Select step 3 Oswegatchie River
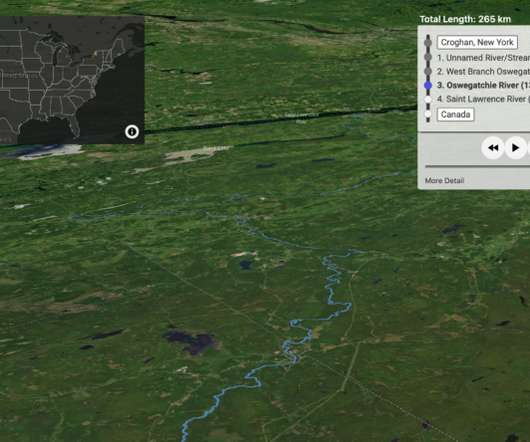The image size is (530, 442). point(483,85)
